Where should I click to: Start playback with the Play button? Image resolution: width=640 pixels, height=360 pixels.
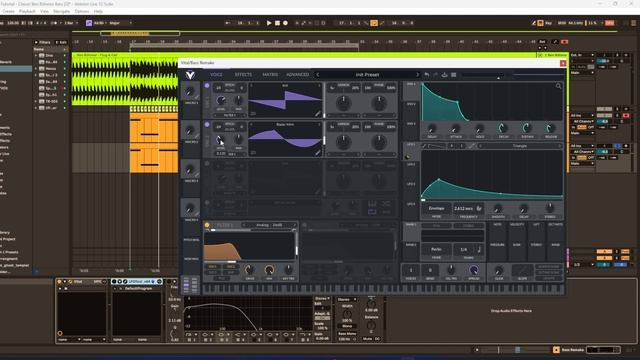pos(269,23)
